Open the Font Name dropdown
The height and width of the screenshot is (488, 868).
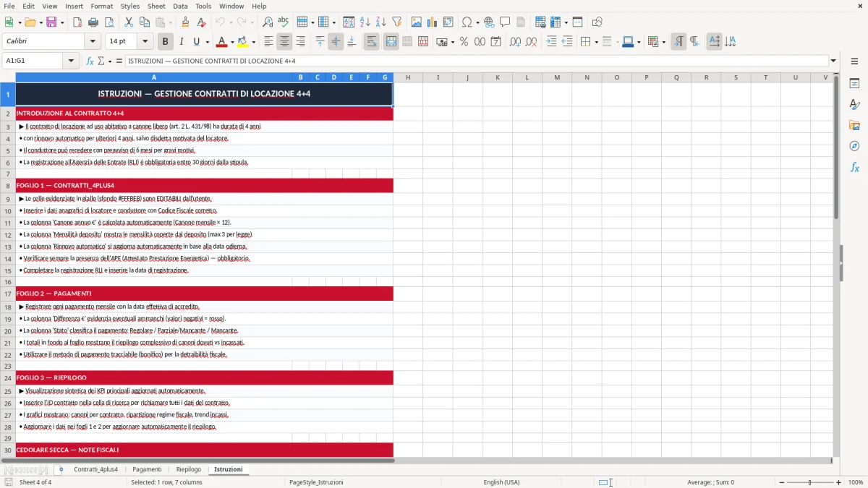(x=92, y=41)
